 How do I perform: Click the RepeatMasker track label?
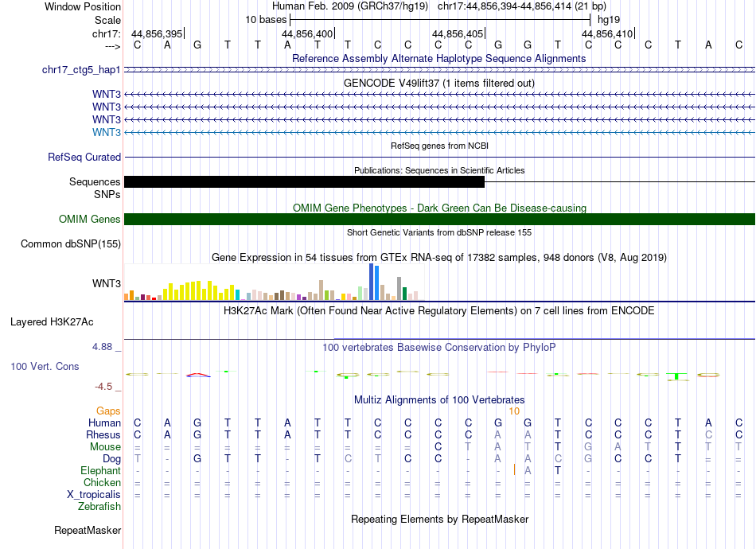pos(88,530)
